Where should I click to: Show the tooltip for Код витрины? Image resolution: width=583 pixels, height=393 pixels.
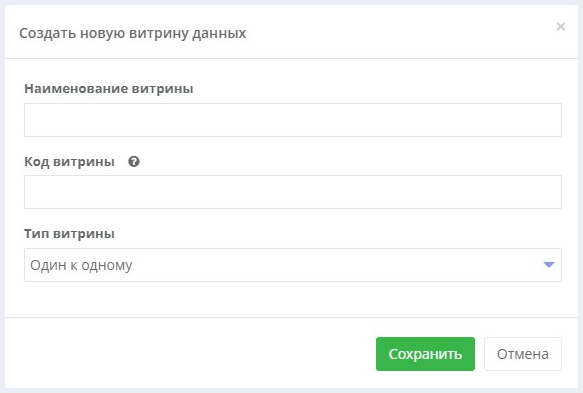[x=134, y=162]
